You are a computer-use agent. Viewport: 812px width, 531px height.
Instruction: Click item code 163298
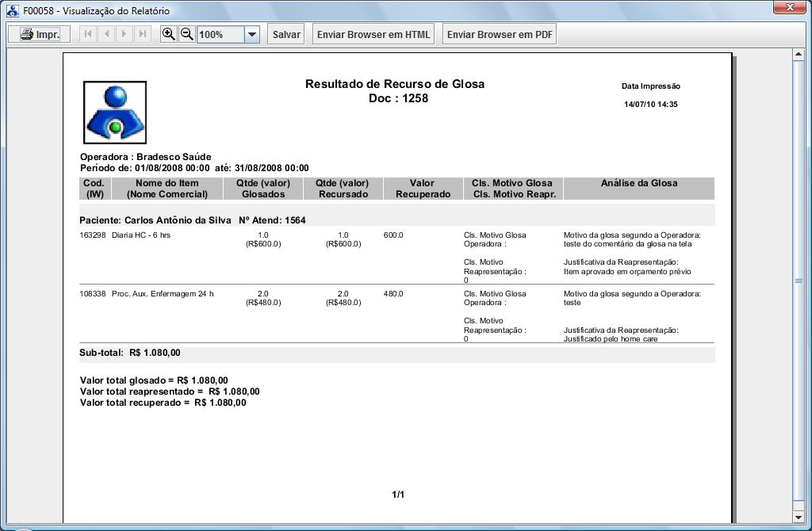(x=92, y=235)
